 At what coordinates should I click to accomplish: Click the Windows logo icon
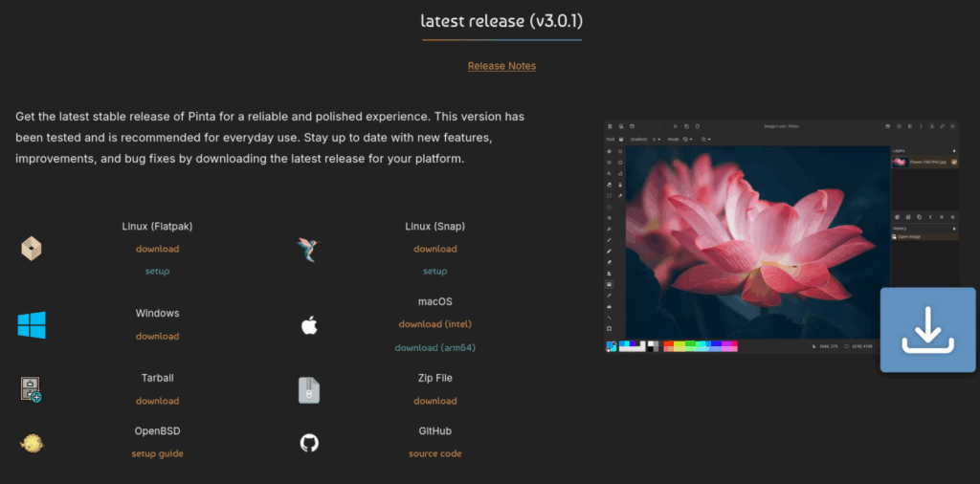point(32,325)
